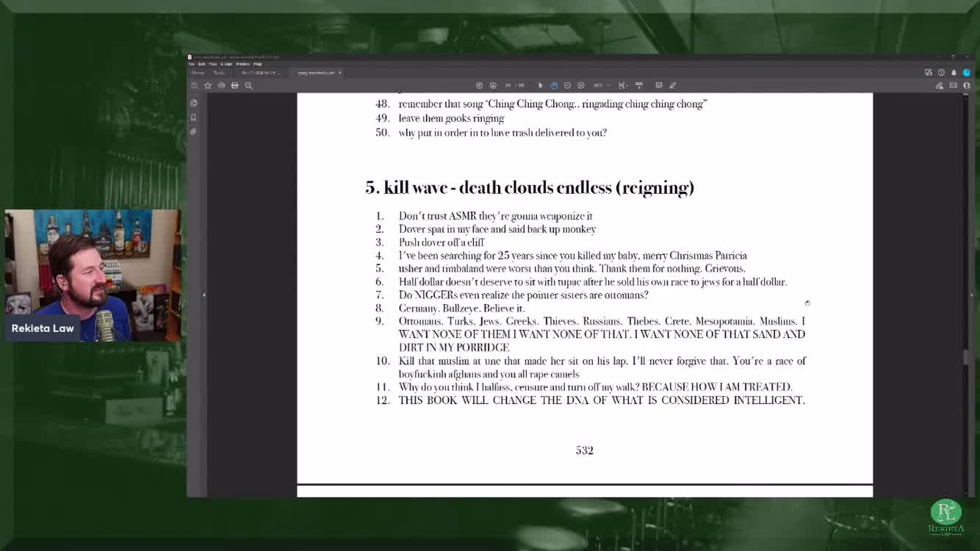Screen dimensions: 980x551
Task: Click the vertical scrollbar thumb
Action: [x=966, y=357]
